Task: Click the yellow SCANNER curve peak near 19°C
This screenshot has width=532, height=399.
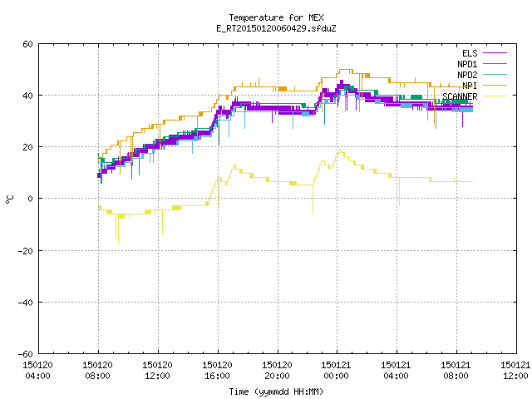Action: point(340,150)
